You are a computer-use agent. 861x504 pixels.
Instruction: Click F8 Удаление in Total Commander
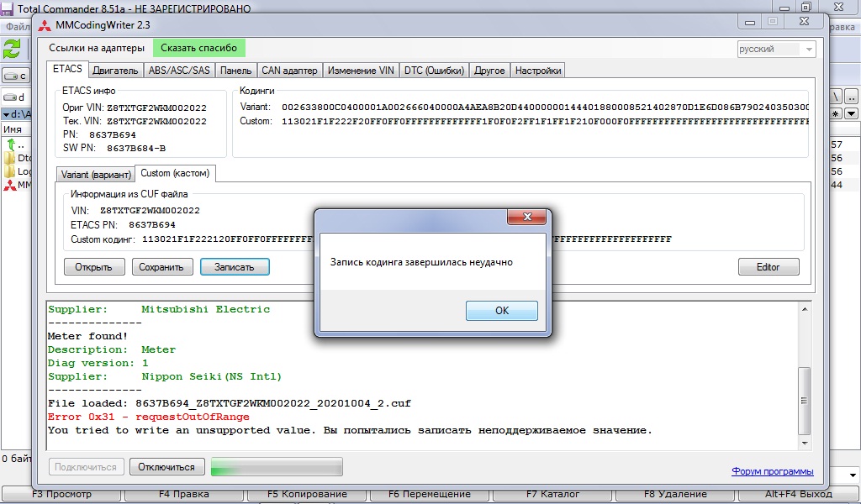point(675,494)
